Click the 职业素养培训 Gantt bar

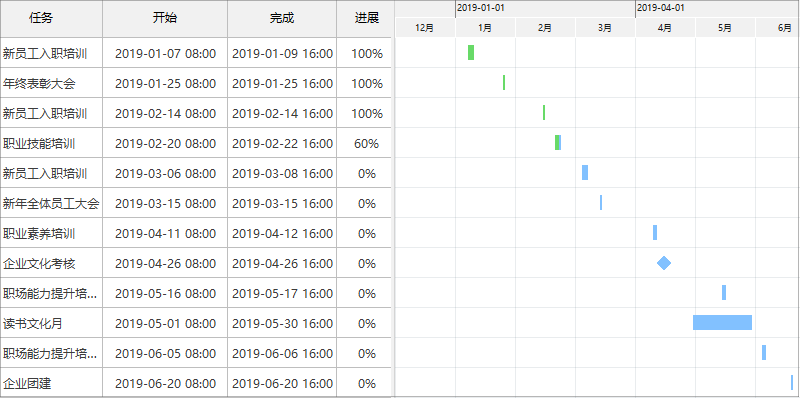click(x=655, y=233)
